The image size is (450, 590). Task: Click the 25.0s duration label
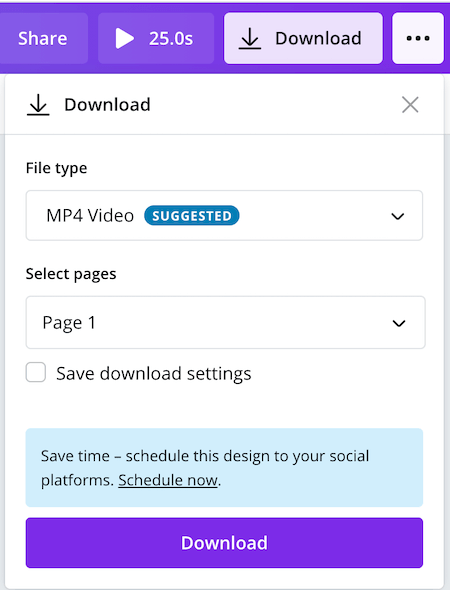(x=171, y=38)
